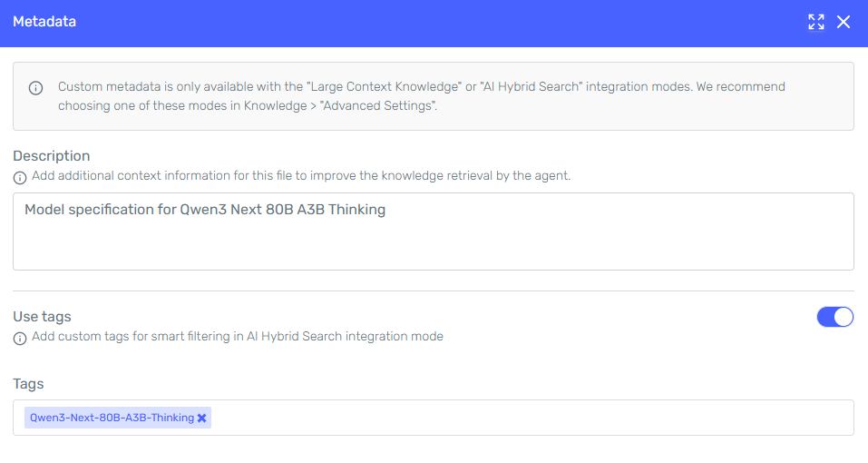The height and width of the screenshot is (463, 868).
Task: Click the Use tags label
Action: [42, 317]
